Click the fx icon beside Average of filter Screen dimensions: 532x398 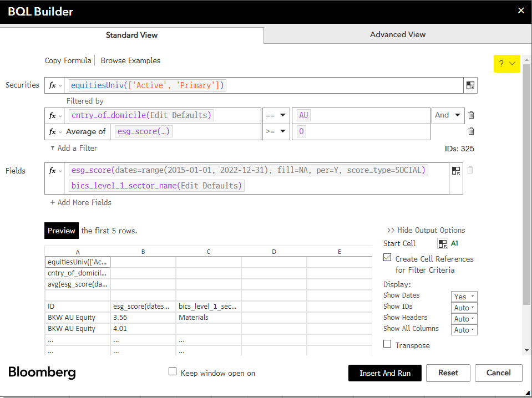point(53,131)
